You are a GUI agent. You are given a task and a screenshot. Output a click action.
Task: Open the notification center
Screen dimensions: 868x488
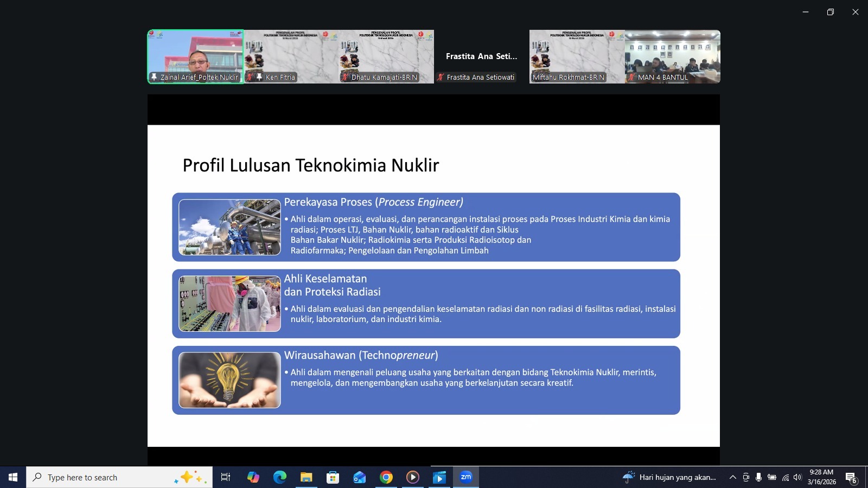click(x=851, y=477)
